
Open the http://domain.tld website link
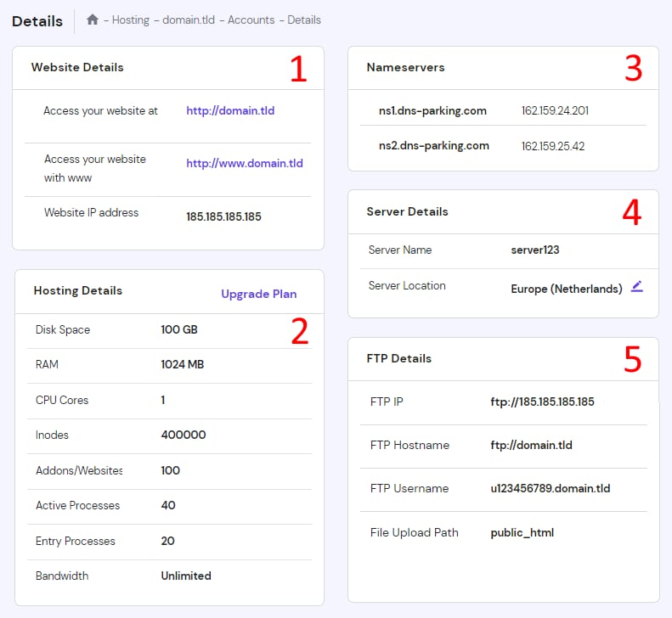[x=230, y=110]
